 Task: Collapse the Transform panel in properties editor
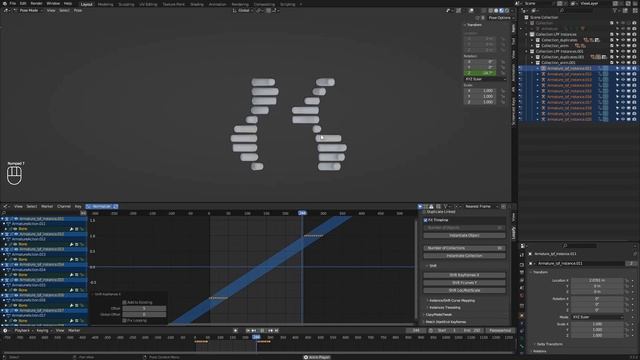click(x=532, y=272)
